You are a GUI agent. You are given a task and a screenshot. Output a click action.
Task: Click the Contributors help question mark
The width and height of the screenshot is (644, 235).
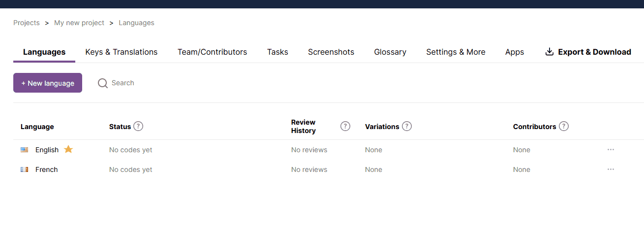[x=564, y=127]
